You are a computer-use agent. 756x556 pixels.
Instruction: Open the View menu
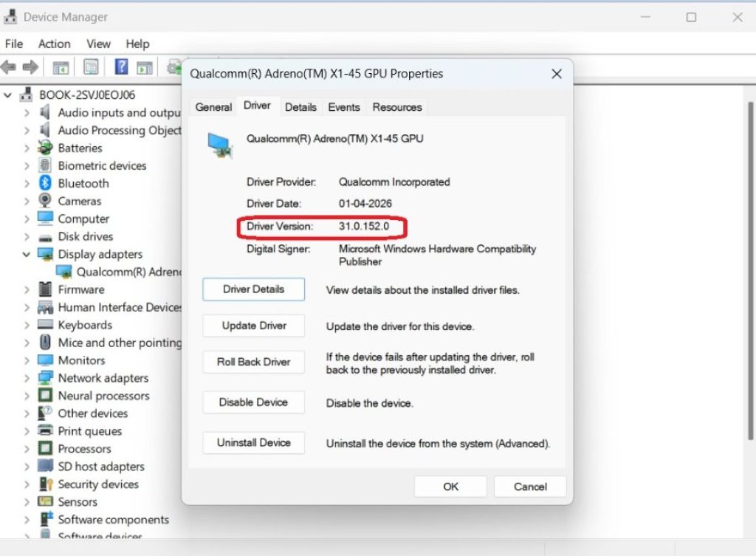click(x=99, y=44)
